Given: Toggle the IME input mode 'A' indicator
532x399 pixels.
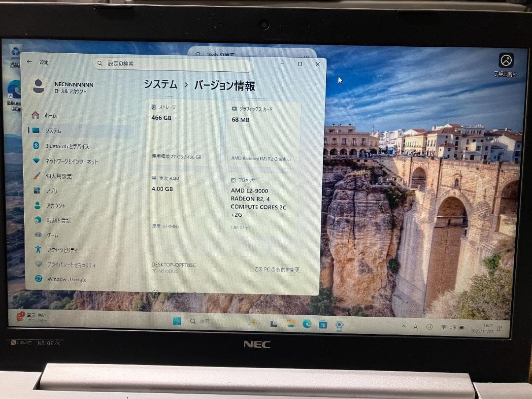Looking at the screenshot, I should pos(415,327).
